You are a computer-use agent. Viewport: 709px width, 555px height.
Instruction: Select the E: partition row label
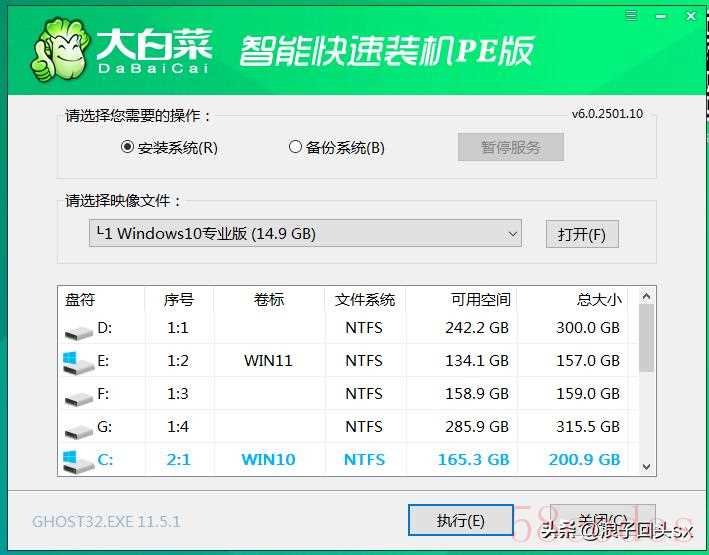coord(103,361)
